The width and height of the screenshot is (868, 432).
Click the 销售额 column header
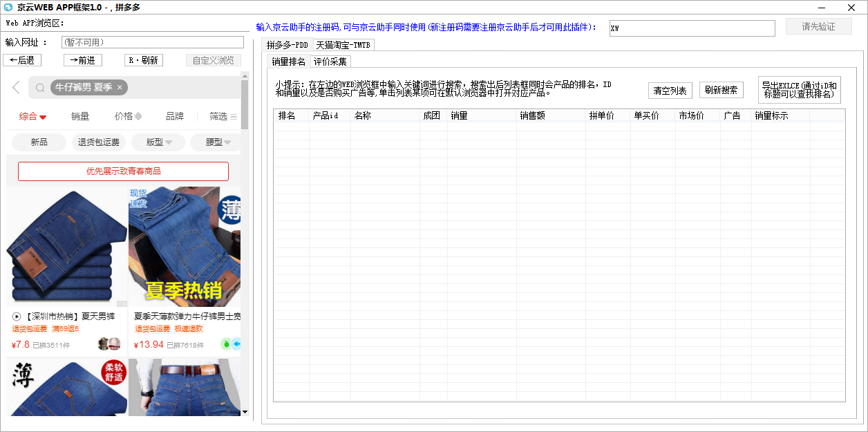point(551,115)
